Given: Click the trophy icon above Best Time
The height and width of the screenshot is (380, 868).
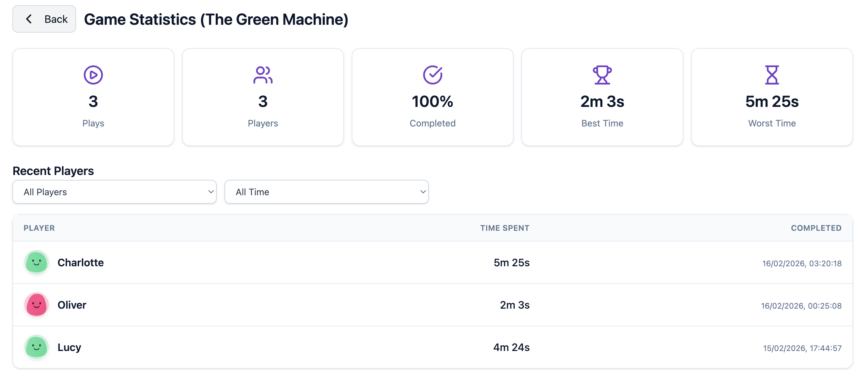Looking at the screenshot, I should pos(602,74).
